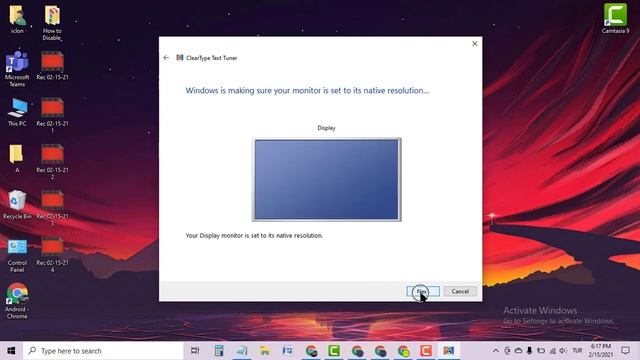Select the This PC desktop icon

pos(17,112)
